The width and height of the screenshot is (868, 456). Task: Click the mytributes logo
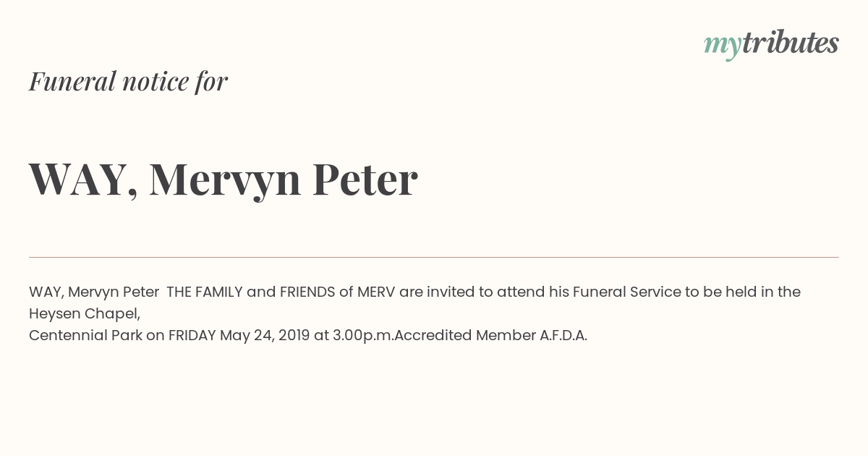tap(771, 44)
